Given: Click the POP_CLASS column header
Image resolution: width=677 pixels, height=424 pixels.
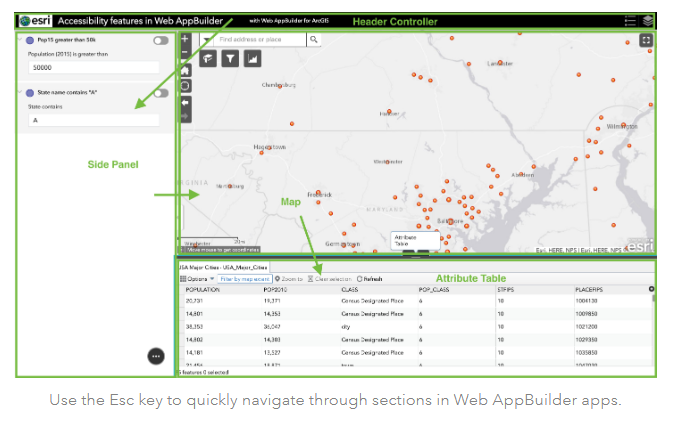Looking at the screenshot, I should (434, 289).
